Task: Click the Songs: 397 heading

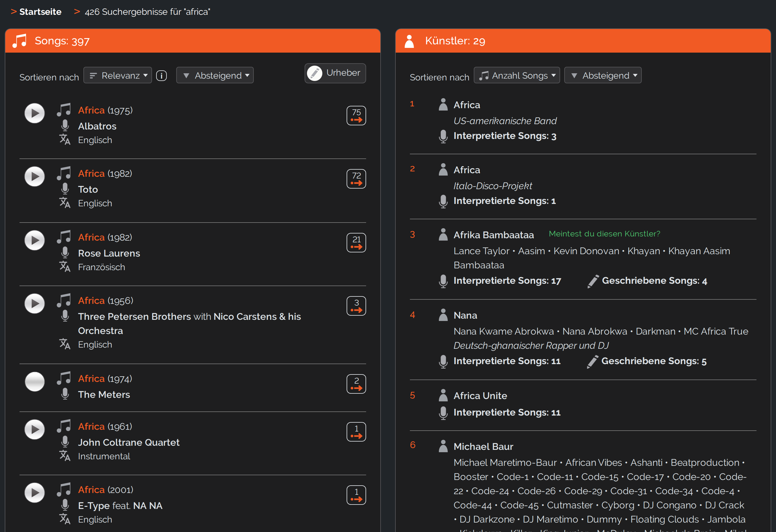Action: click(x=62, y=41)
